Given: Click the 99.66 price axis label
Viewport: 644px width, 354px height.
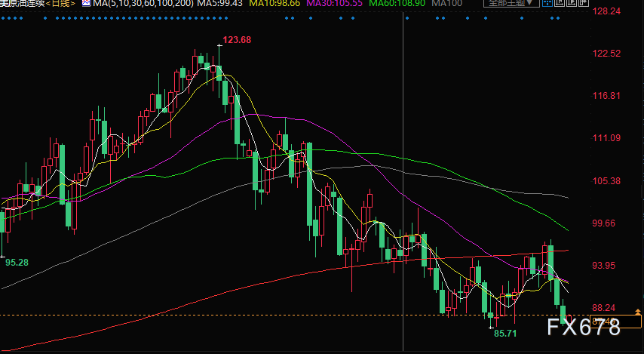Looking at the screenshot, I should click(604, 223).
